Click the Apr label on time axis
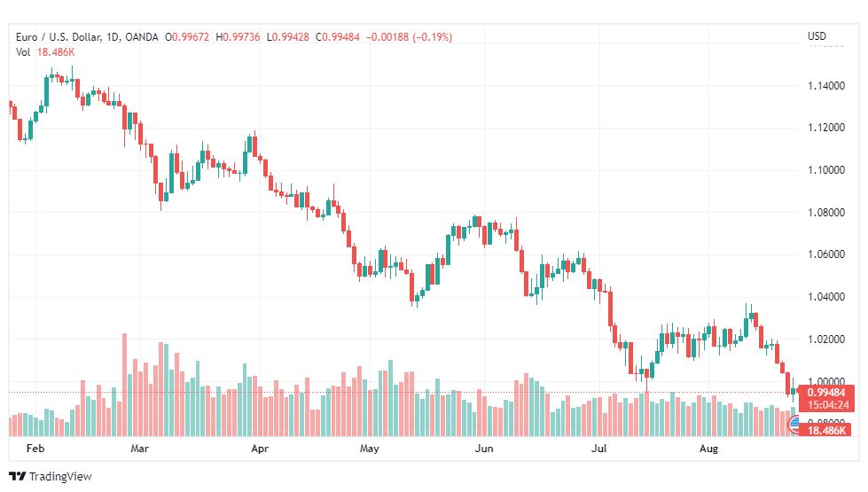 click(260, 449)
